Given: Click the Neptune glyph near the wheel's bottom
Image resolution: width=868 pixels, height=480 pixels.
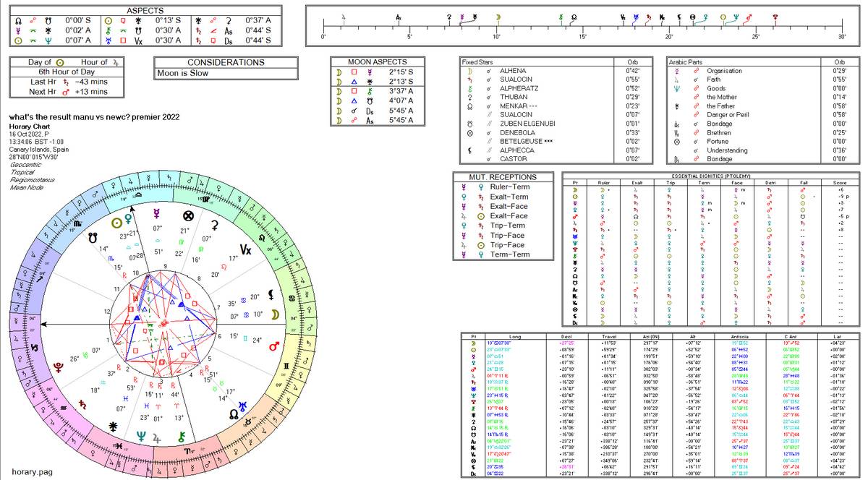Looking at the screenshot, I should click(140, 436).
